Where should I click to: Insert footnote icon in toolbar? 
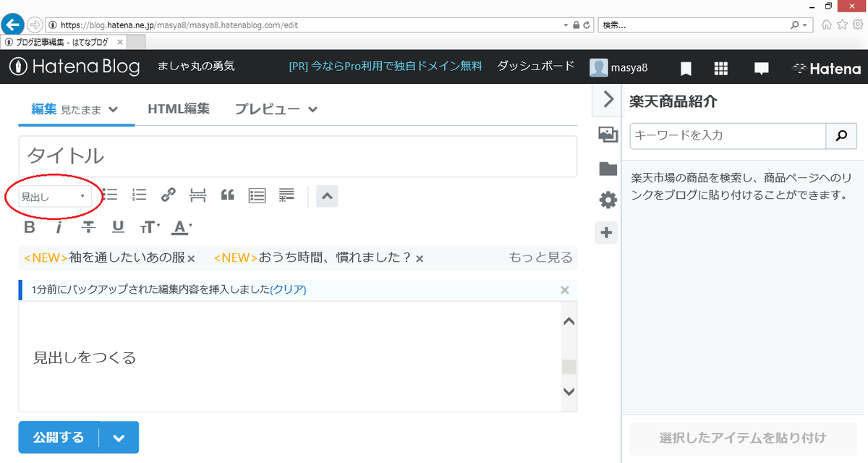point(287,195)
